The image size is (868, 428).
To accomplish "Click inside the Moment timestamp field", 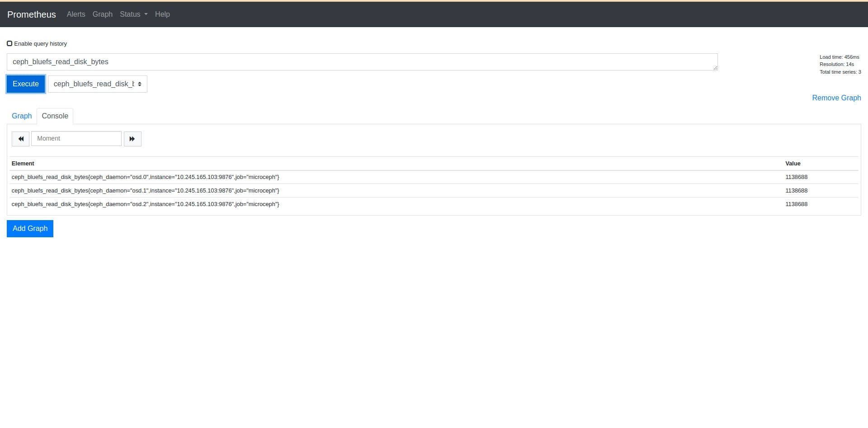I will [76, 138].
